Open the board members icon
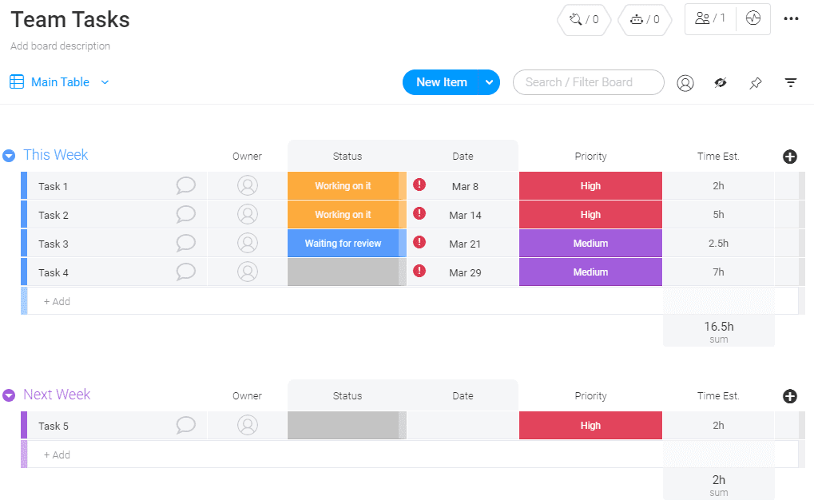Viewport: 814px width, 504px height. pos(709,18)
